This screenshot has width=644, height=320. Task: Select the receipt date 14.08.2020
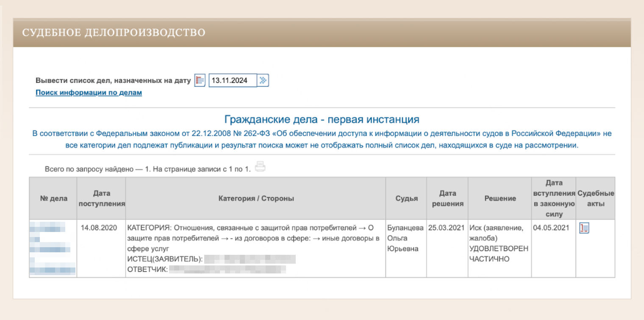pos(99,228)
